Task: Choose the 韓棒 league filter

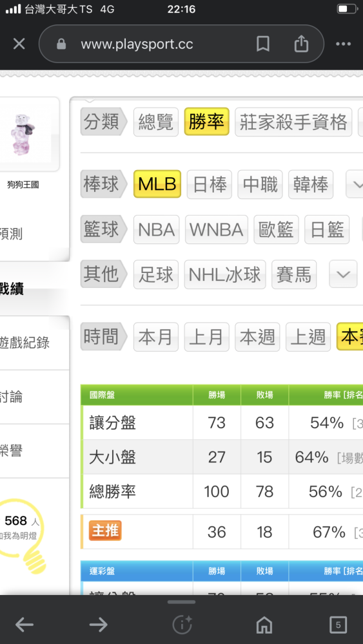Action: pos(311,184)
